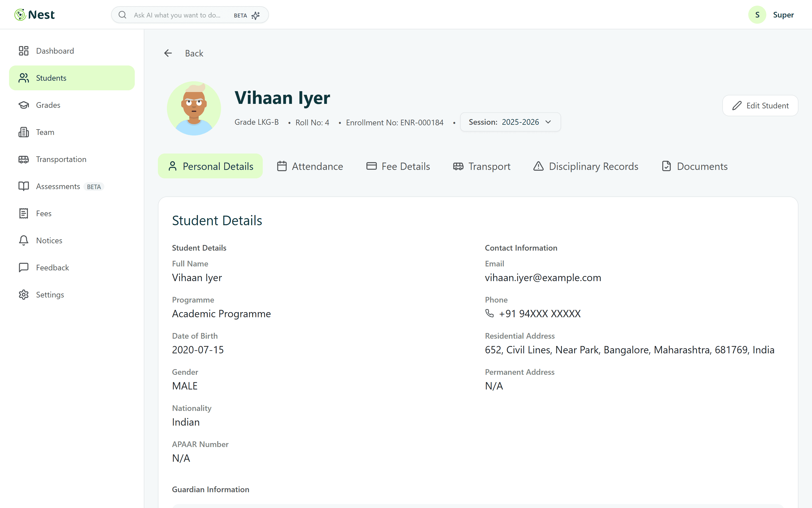The height and width of the screenshot is (508, 812).
Task: Click the Transportation bus icon in sidebar
Action: (x=23, y=159)
